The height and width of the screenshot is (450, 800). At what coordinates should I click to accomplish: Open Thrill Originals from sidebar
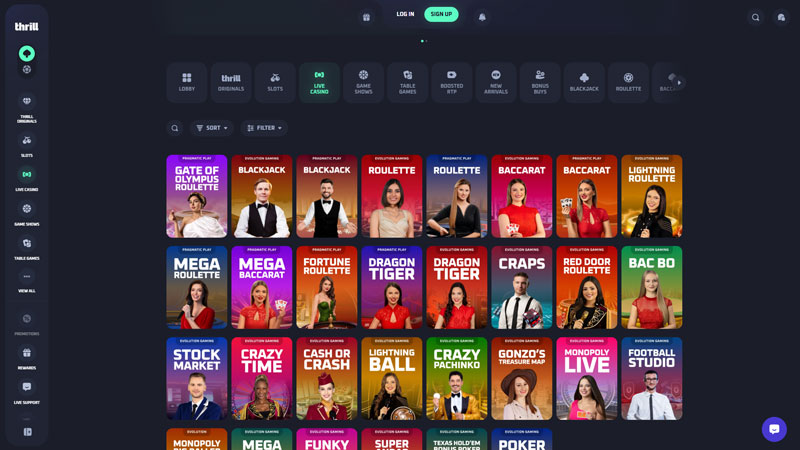point(27,109)
